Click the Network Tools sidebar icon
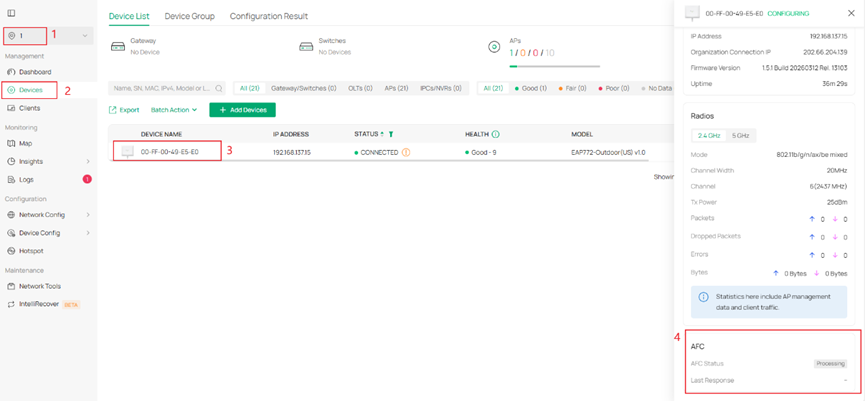The width and height of the screenshot is (865, 401). click(11, 286)
